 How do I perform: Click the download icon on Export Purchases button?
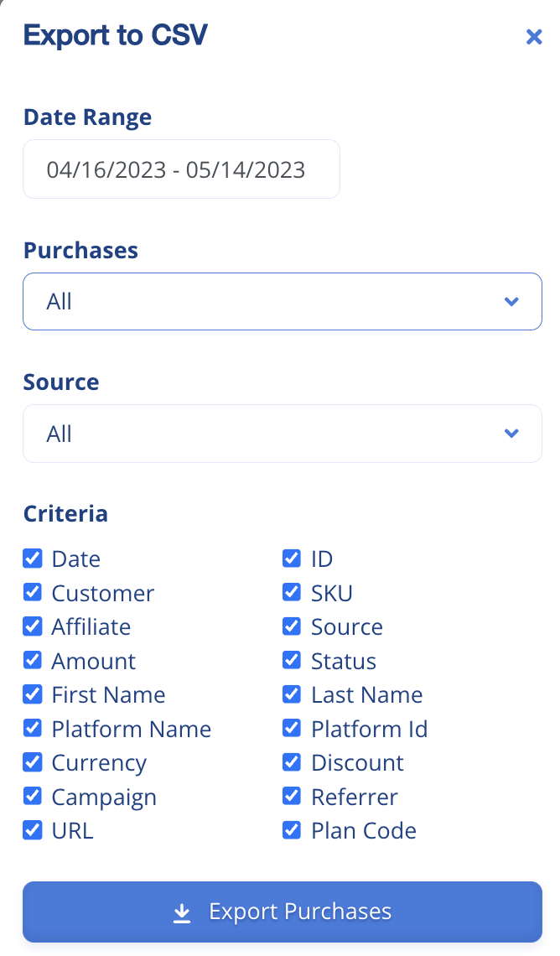[182, 911]
